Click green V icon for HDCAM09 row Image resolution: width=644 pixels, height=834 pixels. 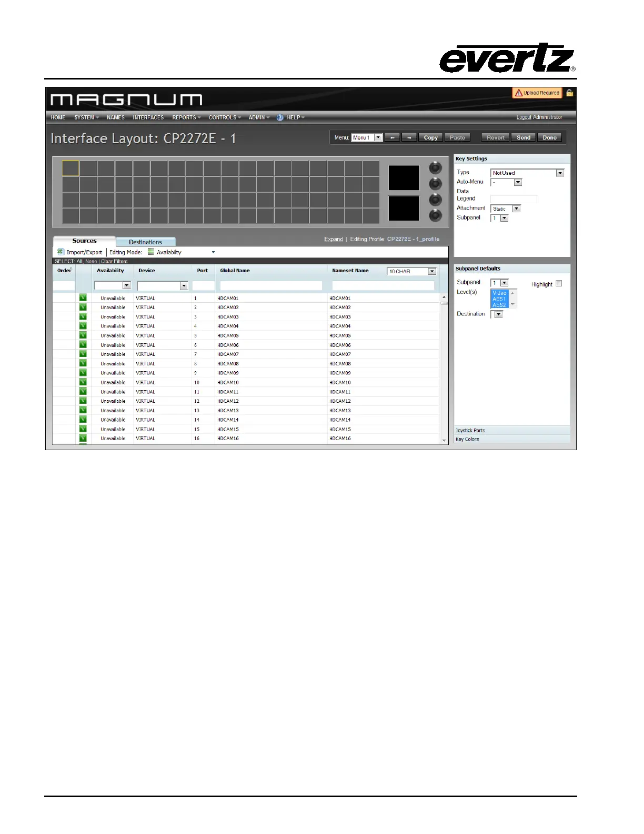tap(83, 372)
